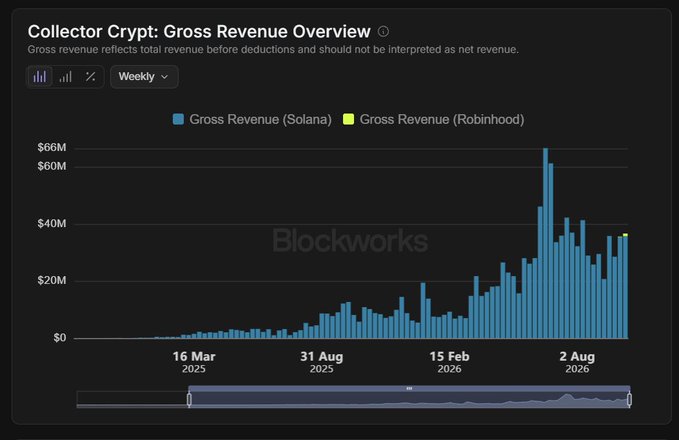This screenshot has width=679, height=440.
Task: Click the "2 Aug 2026" axis label
Action: click(x=577, y=362)
